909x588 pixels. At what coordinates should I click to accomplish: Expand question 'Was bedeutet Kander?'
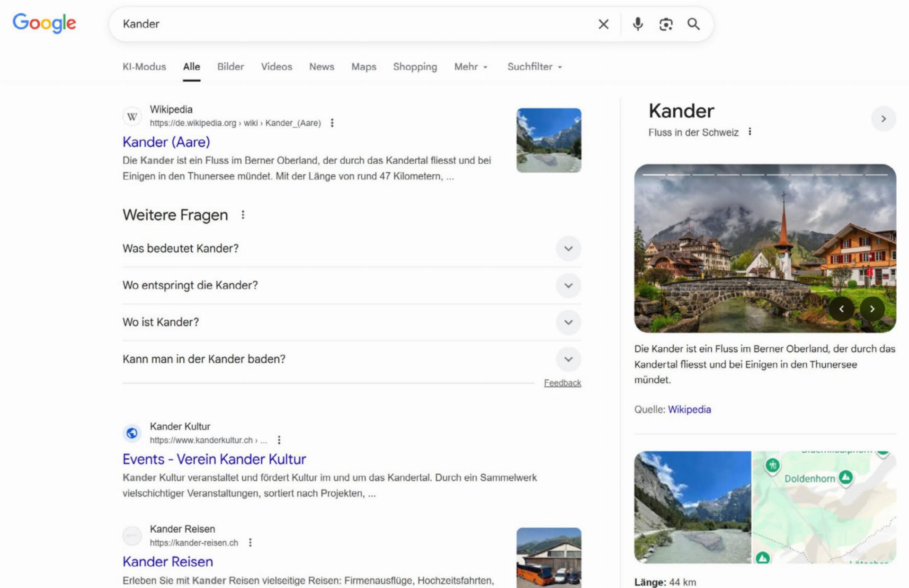[568, 249]
